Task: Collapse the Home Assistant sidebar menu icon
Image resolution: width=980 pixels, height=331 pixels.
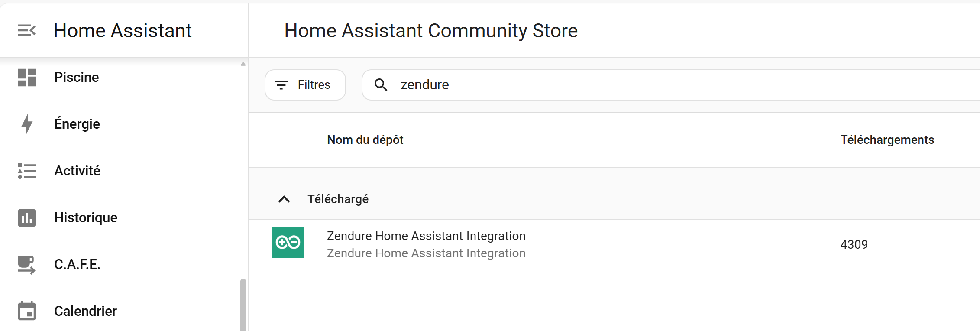Action: click(x=26, y=31)
